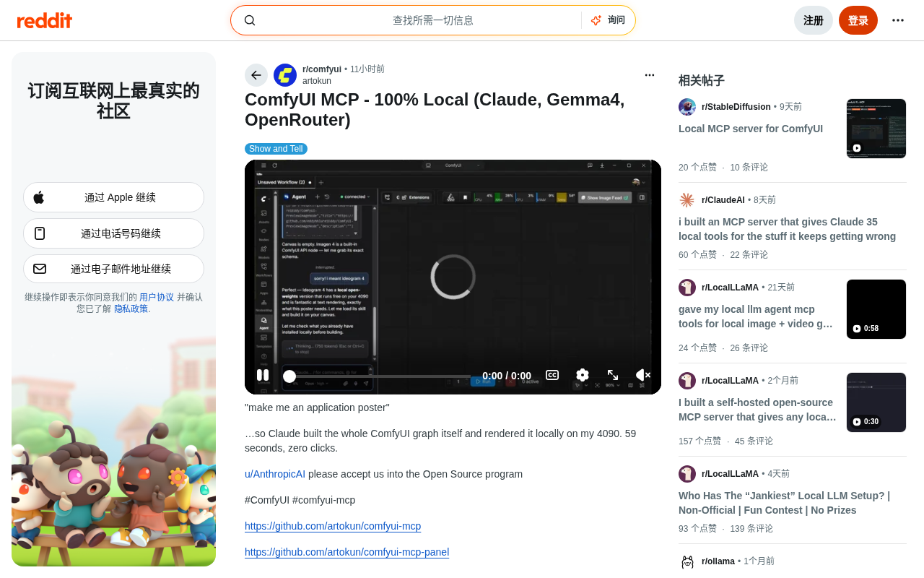Open the r/StableDiffusion community avatar

click(x=687, y=107)
